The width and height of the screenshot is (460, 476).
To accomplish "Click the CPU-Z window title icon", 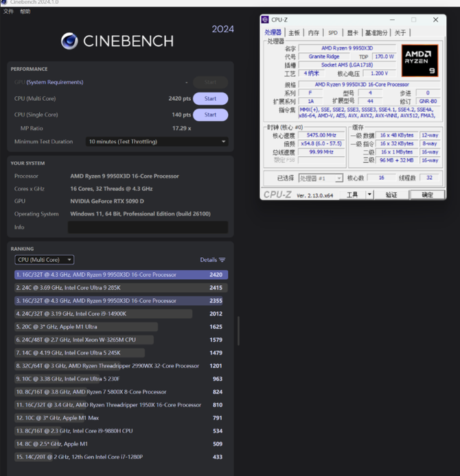I will (265, 20).
